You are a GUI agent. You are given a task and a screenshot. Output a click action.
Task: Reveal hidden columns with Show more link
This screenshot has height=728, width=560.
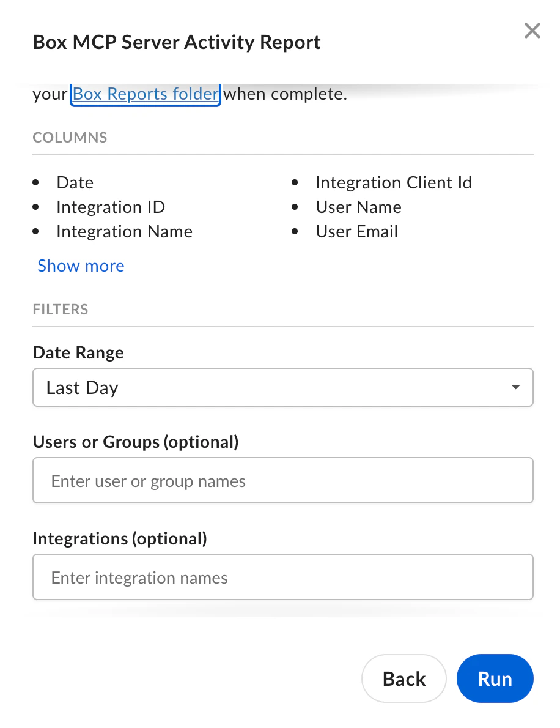pos(80,266)
